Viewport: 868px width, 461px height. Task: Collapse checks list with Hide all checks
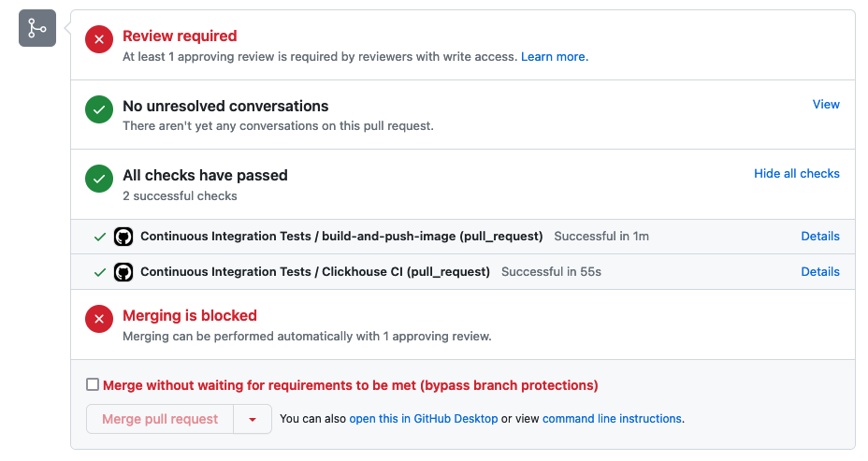(x=797, y=174)
